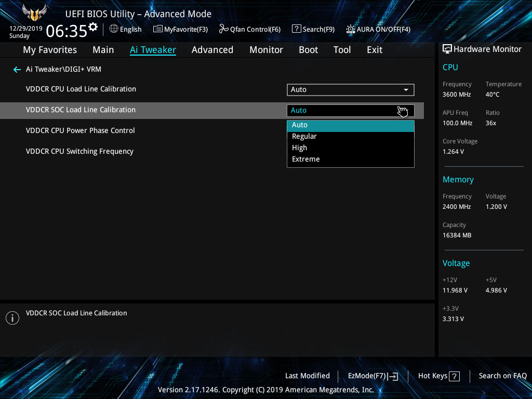Open Hot Keys help
532x399 pixels.
438,376
